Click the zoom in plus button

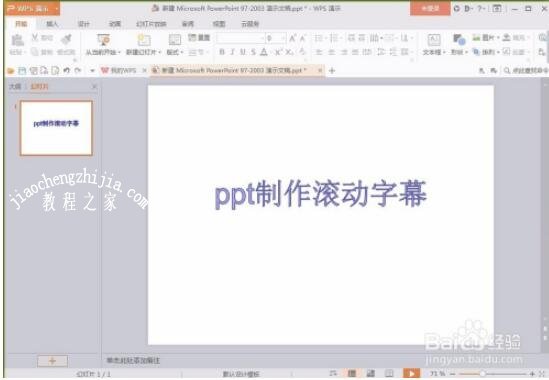click(x=532, y=374)
